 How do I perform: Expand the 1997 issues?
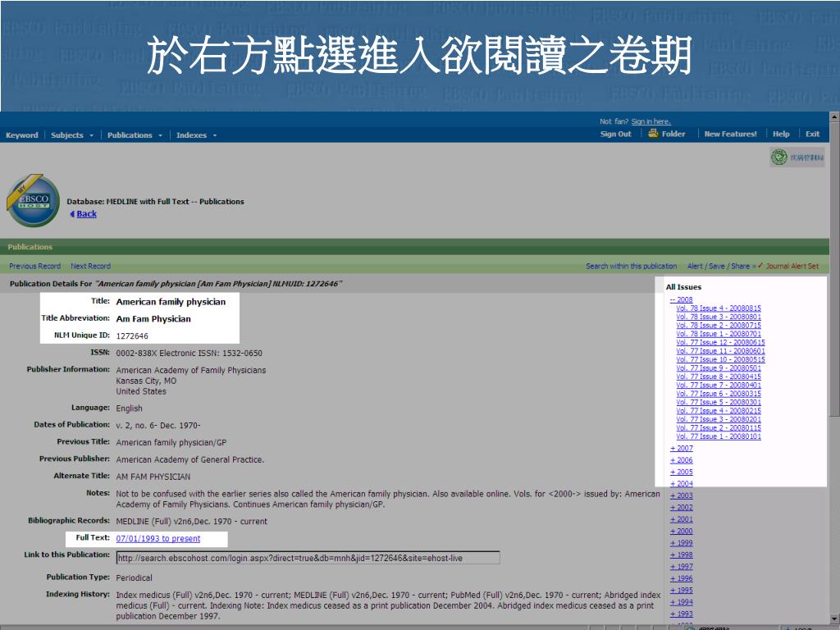point(682,566)
